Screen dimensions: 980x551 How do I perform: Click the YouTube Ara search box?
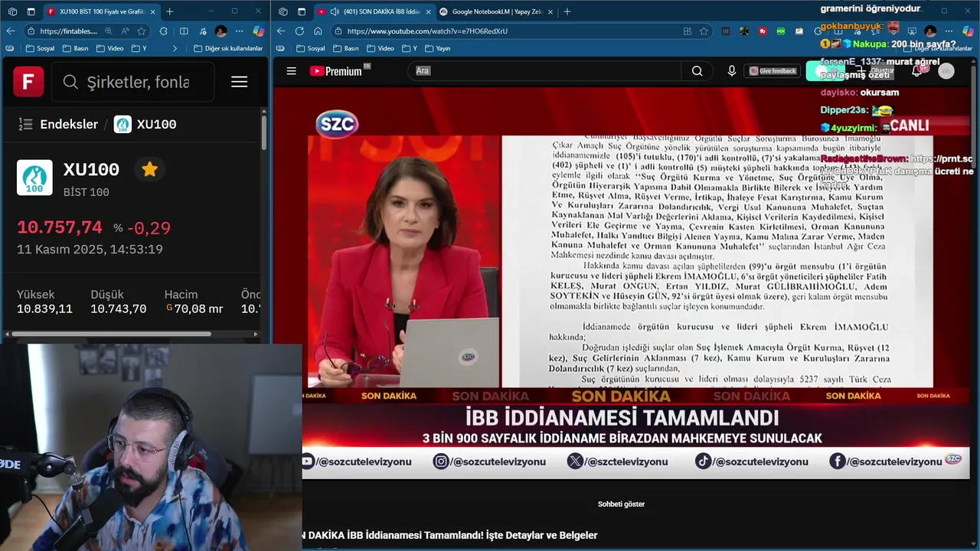[x=544, y=71]
